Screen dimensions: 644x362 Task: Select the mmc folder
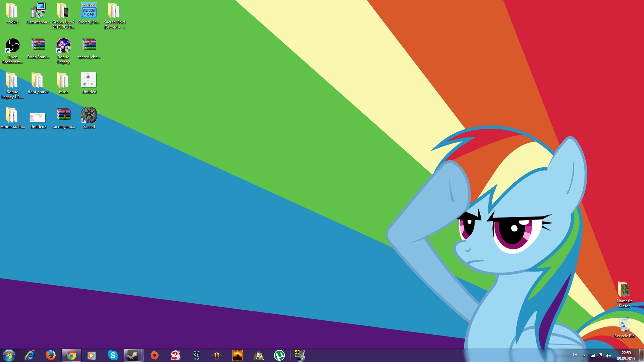point(63,83)
